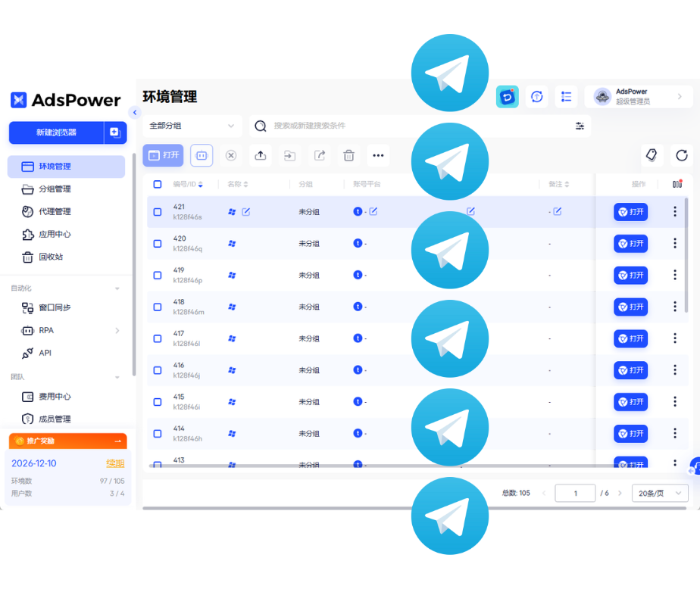Open the 全部分组 dropdown

click(192, 126)
